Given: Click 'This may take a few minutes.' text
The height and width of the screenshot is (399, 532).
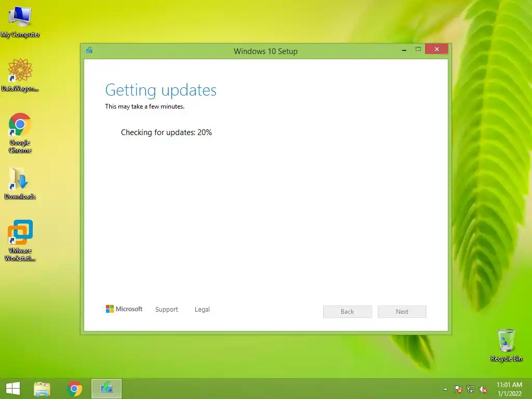Looking at the screenshot, I should click(x=144, y=107).
